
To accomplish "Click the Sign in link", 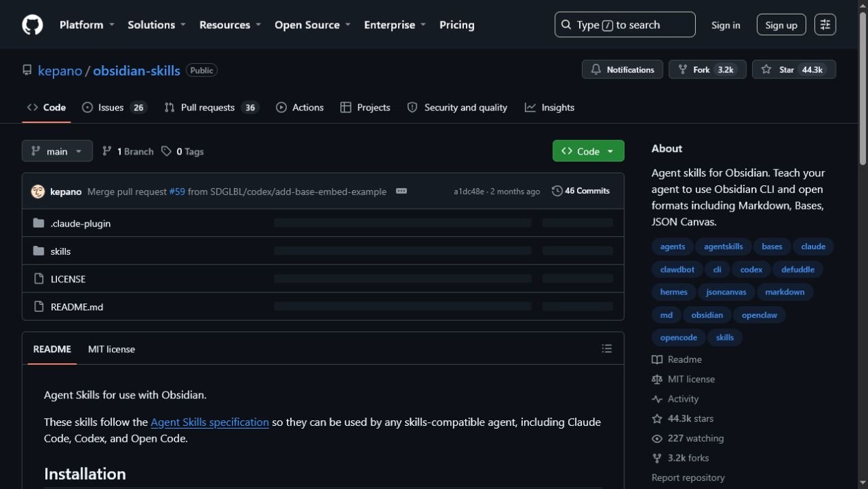I will pyautogui.click(x=725, y=25).
